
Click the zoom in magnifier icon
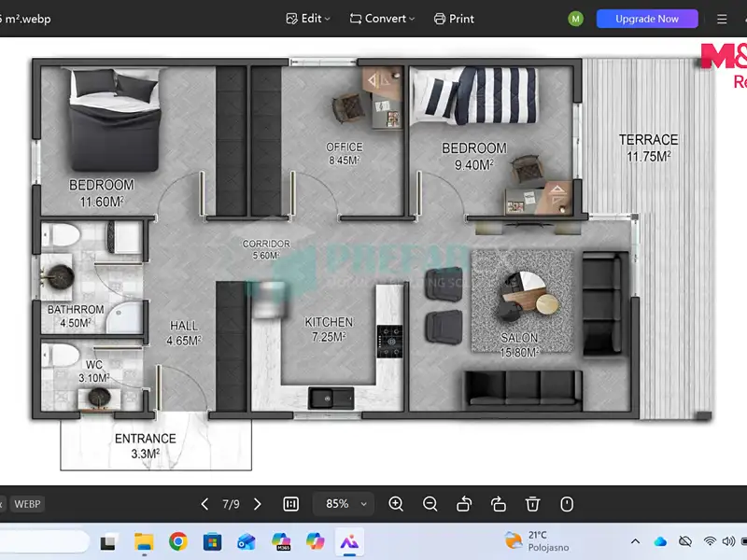click(x=396, y=504)
